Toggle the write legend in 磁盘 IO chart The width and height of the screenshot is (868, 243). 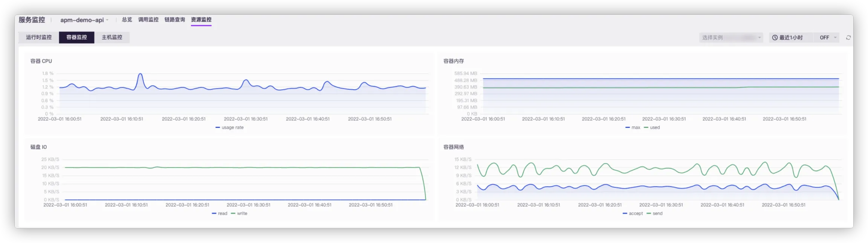(239, 214)
